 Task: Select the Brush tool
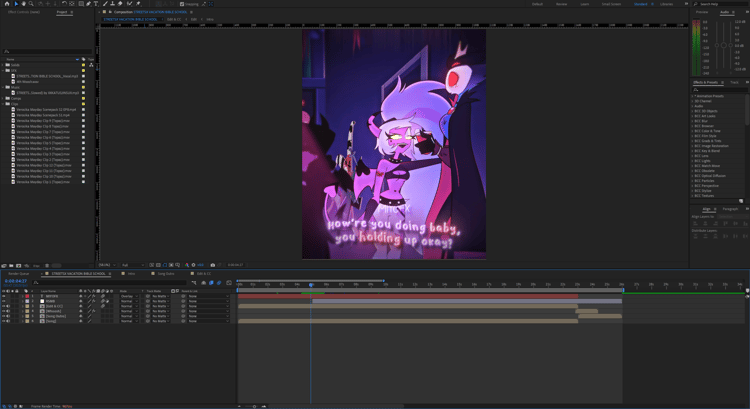coord(105,4)
